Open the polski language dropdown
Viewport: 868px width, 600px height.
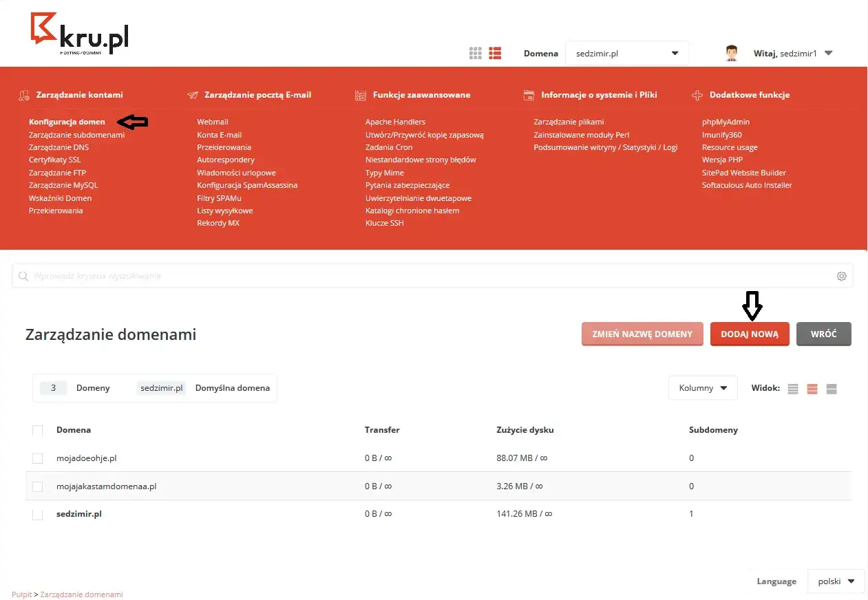[x=836, y=581]
